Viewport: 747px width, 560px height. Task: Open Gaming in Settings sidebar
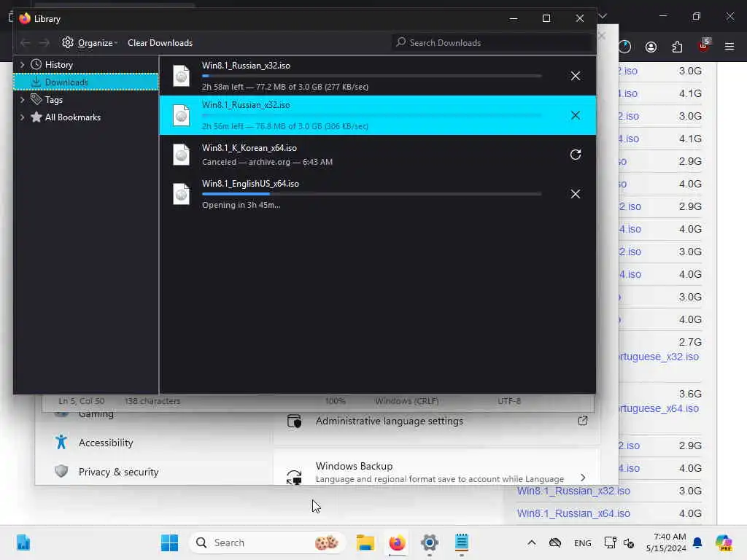click(x=96, y=414)
